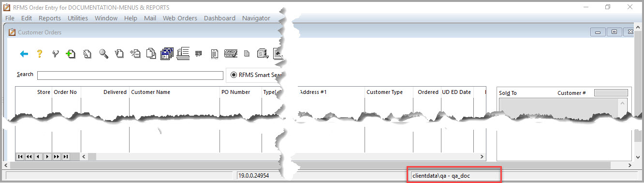The width and height of the screenshot is (644, 183).
Task: Open the Navigator menu
Action: click(x=256, y=18)
